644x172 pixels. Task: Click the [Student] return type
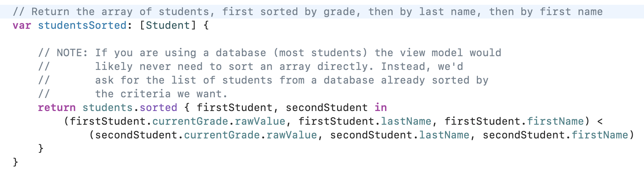tap(168, 25)
